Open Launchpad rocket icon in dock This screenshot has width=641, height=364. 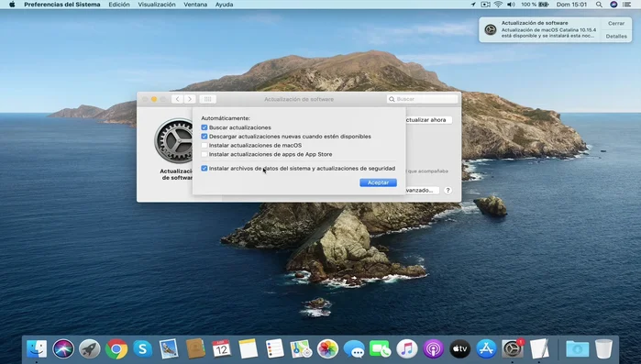coord(90,349)
